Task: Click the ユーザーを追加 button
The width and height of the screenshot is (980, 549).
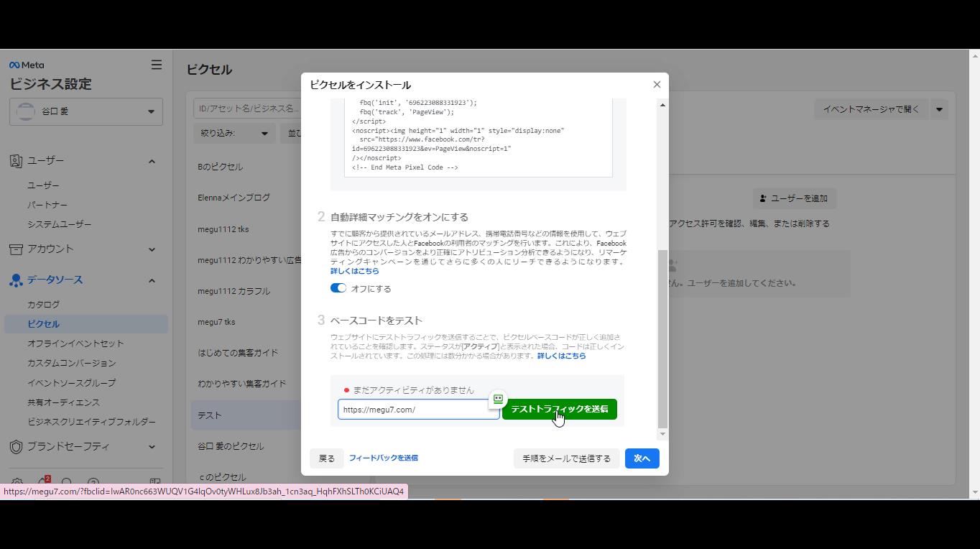Action: 795,198
